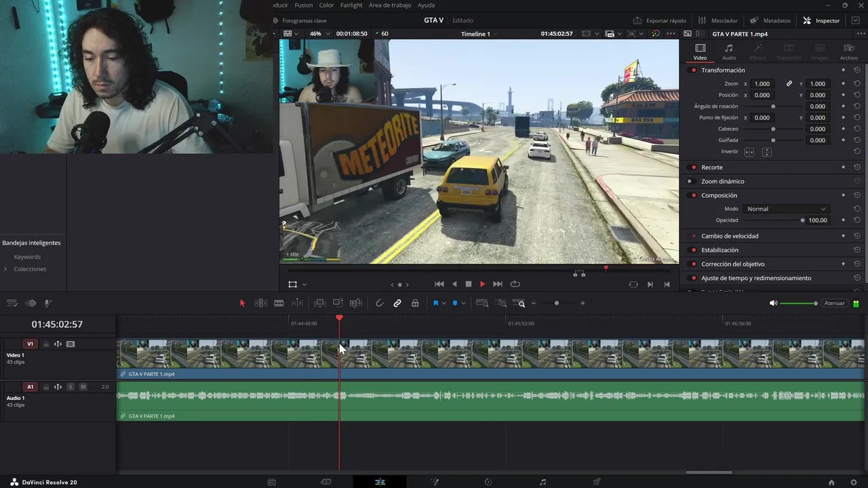Open the Mezclador panel

point(718,20)
